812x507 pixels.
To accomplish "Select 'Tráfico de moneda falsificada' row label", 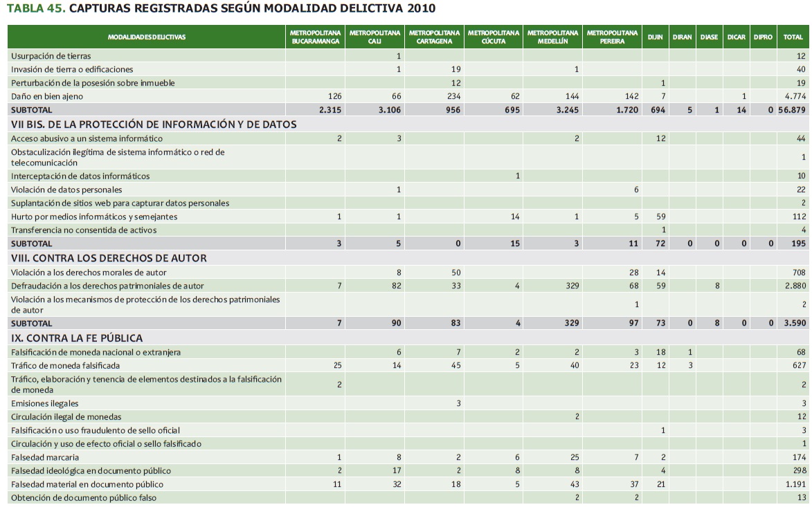I will pyautogui.click(x=65, y=366).
